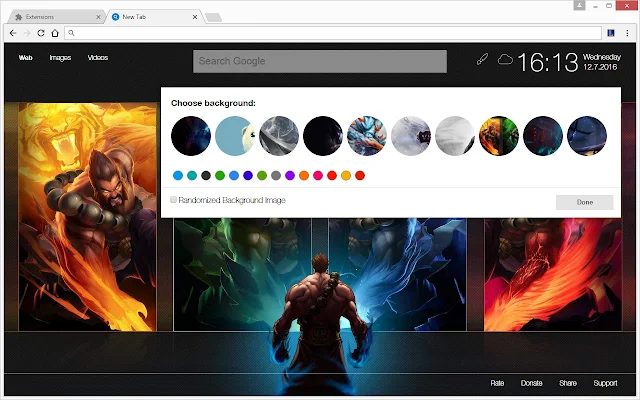Choose the polar bear light-blue background
The width and height of the screenshot is (640, 400).
235,136
